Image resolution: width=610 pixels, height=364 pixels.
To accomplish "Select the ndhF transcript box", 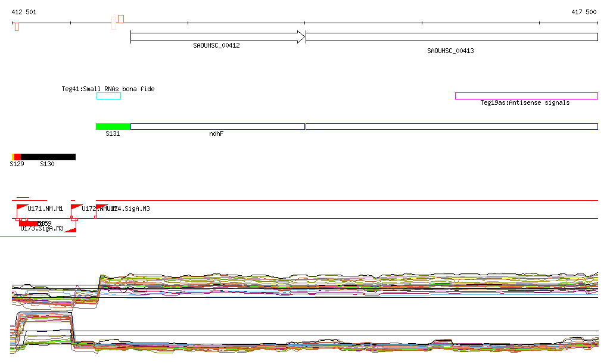I will 217,126.
